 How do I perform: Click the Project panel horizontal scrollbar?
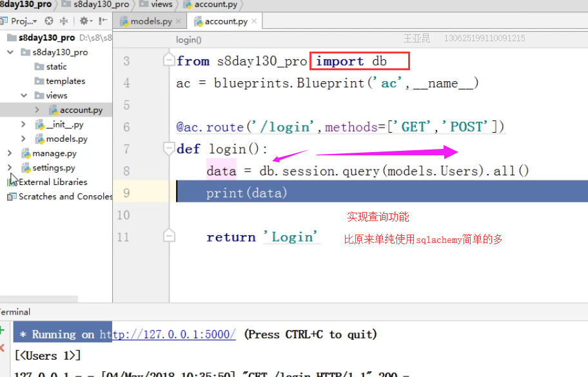pyautogui.click(x=39, y=299)
